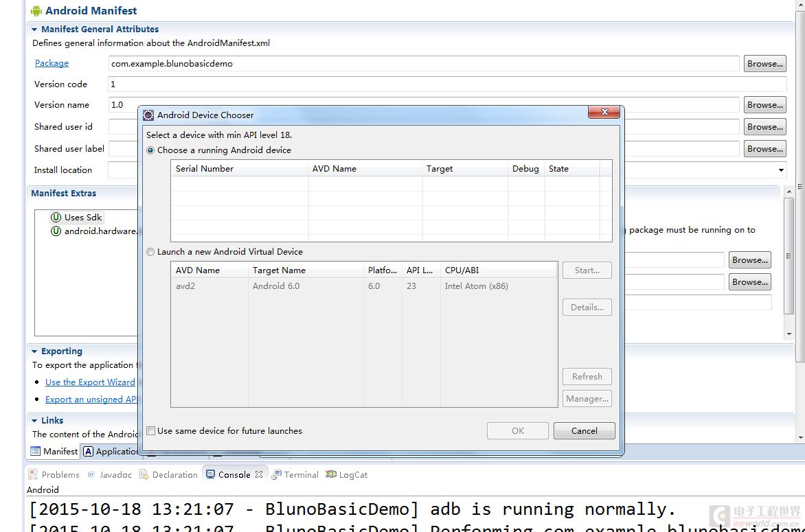Enable Use same device for future launches
805x532 pixels.
(151, 431)
